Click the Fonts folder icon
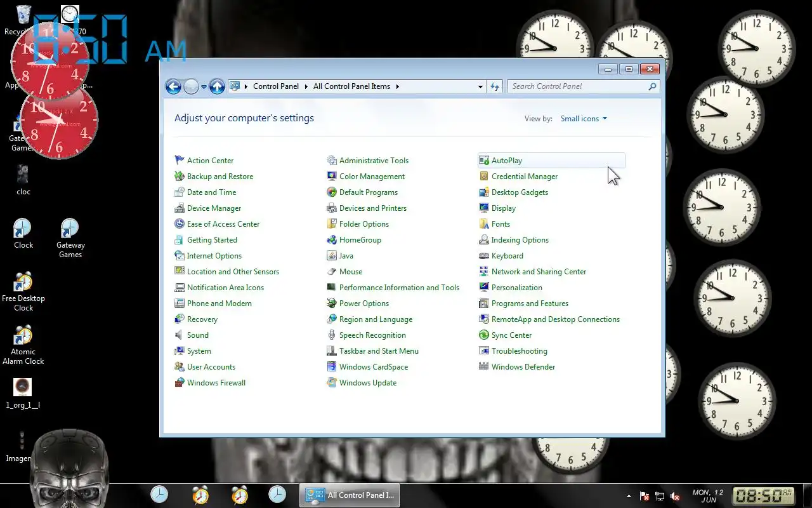Viewport: 812px width, 508px height. (x=484, y=224)
